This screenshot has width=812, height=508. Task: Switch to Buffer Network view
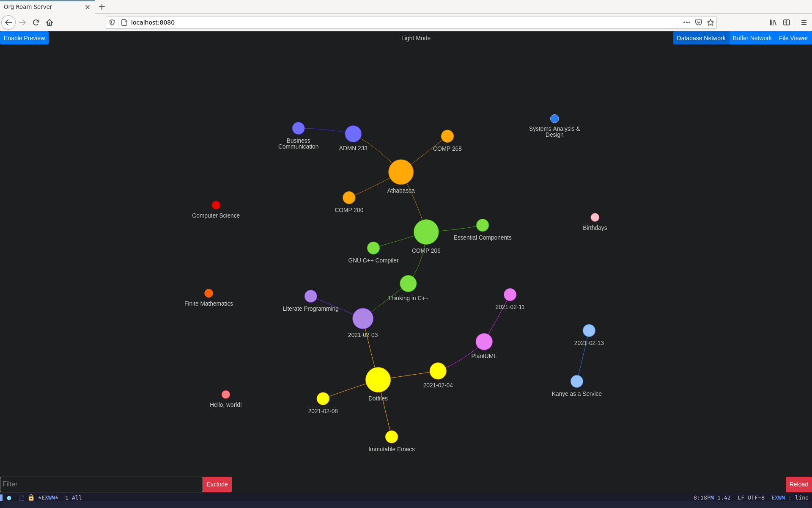click(x=752, y=38)
